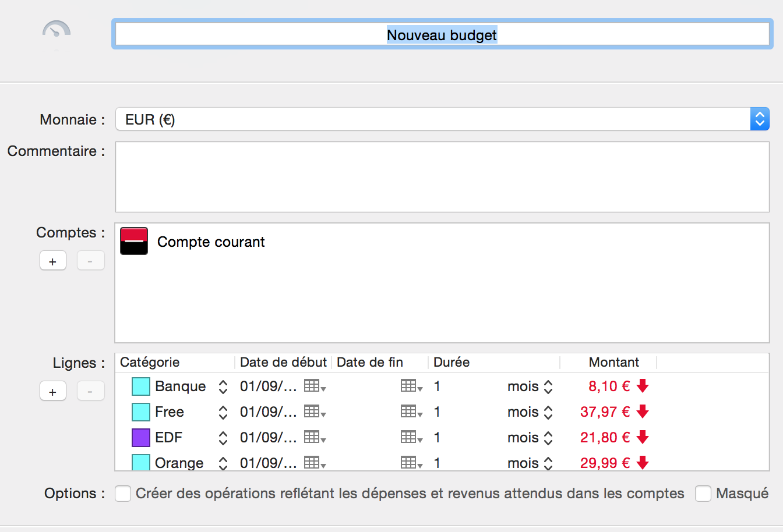Sort lines by Date de début header

283,362
